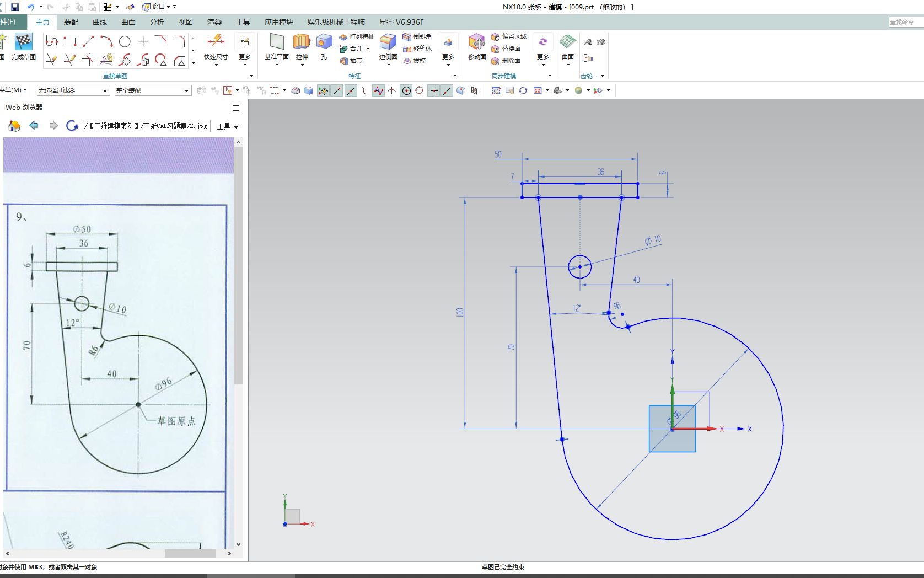The image size is (924, 578).
Task: Toggle the endpoint snap option
Action: 337,90
